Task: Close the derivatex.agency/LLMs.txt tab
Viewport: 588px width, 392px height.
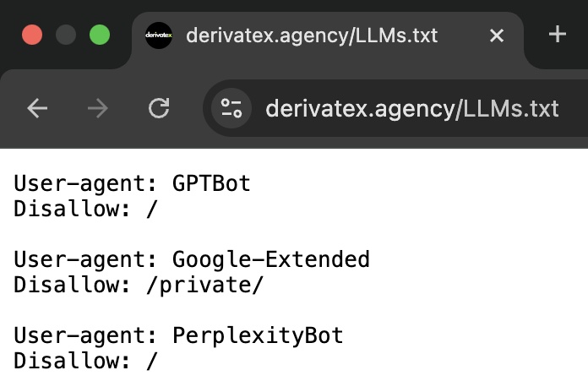Action: [x=497, y=35]
